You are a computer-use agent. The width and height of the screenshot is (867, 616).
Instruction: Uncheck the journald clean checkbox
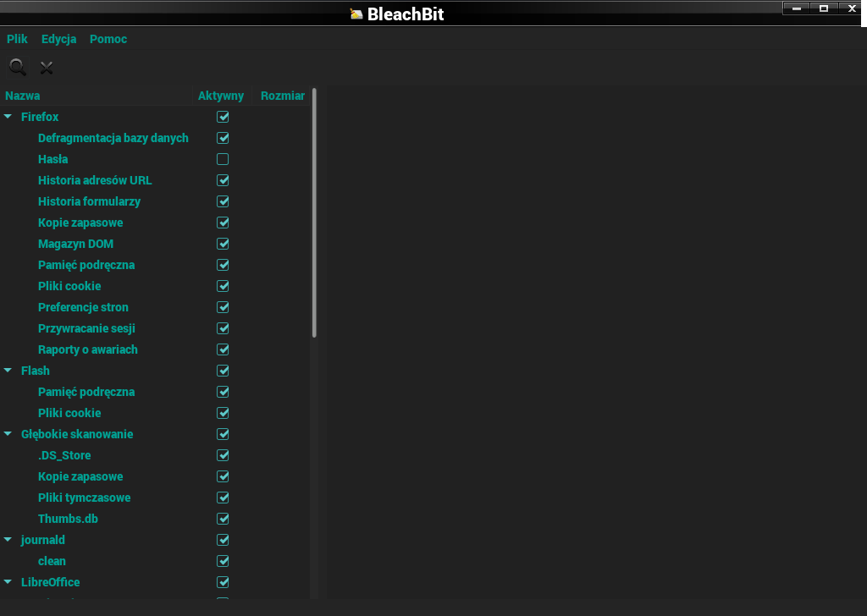223,561
